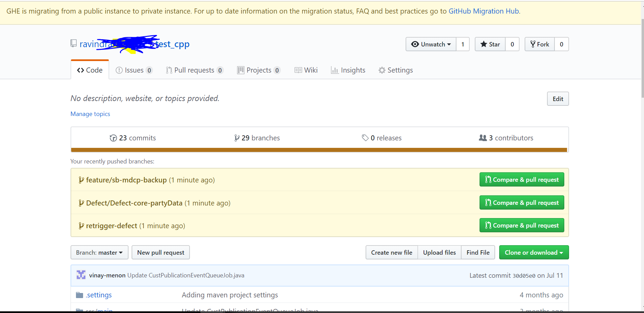Open the Branch: master dropdown
This screenshot has height=313, width=644.
point(99,252)
